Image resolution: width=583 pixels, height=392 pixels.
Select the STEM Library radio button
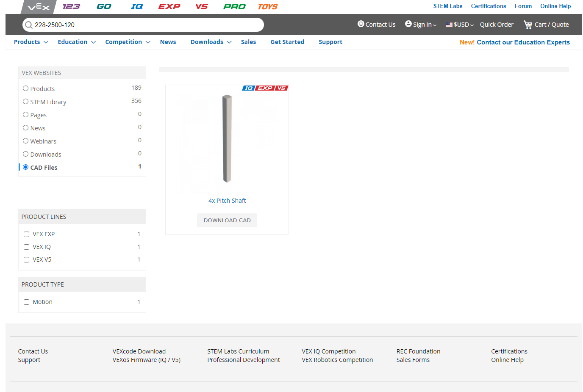pos(26,102)
